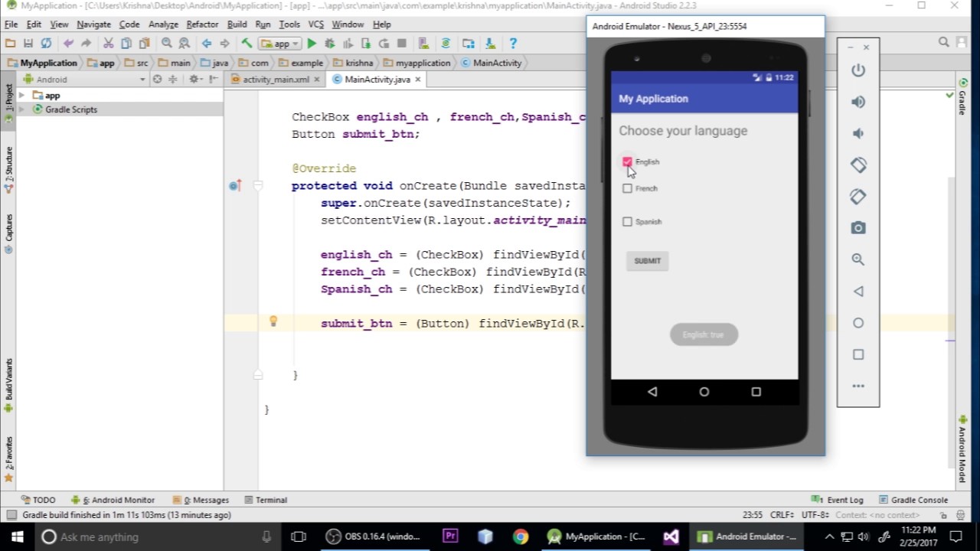The image size is (980, 551).
Task: Expand the Gradle Scripts tree node
Action: (22, 109)
